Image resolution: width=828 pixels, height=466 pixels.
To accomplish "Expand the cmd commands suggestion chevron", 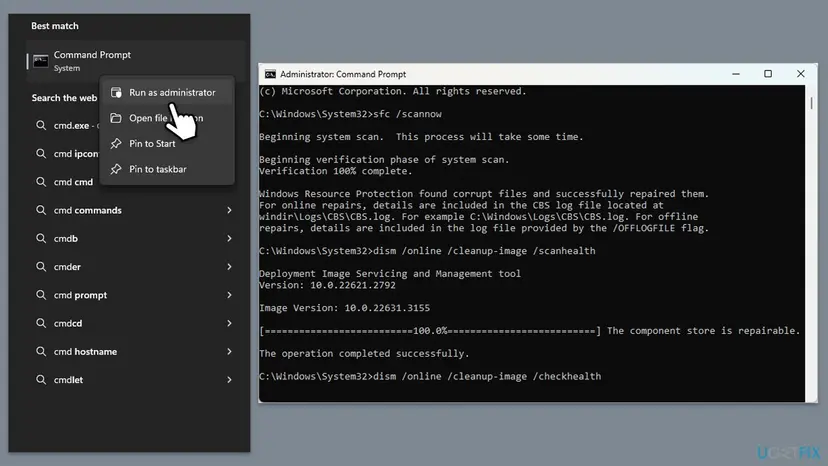I will (x=229, y=210).
